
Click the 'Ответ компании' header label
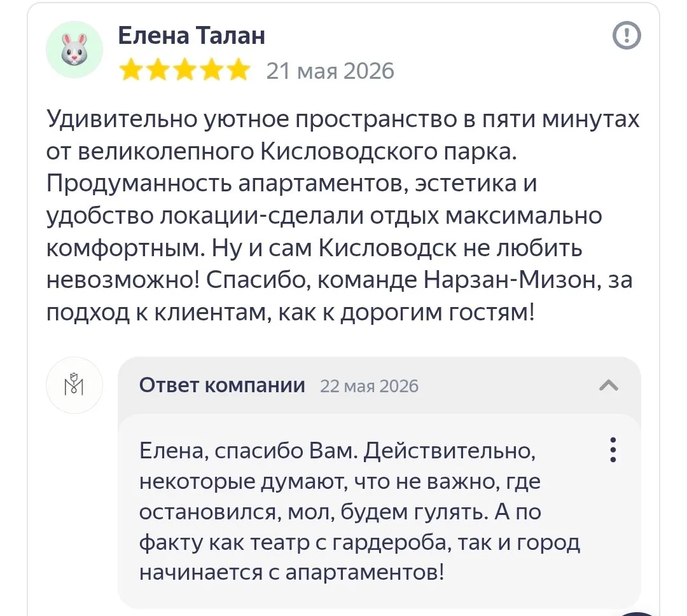click(x=222, y=385)
